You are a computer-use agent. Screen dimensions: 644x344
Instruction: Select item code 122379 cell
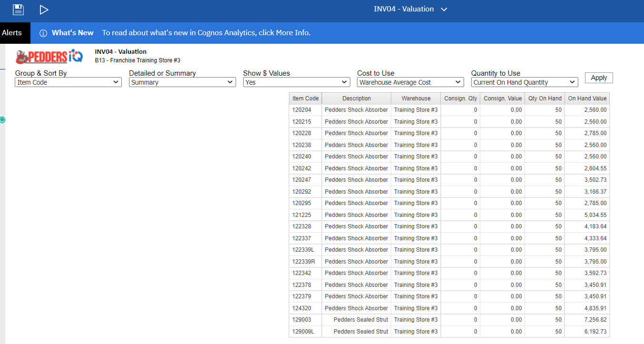(x=306, y=296)
